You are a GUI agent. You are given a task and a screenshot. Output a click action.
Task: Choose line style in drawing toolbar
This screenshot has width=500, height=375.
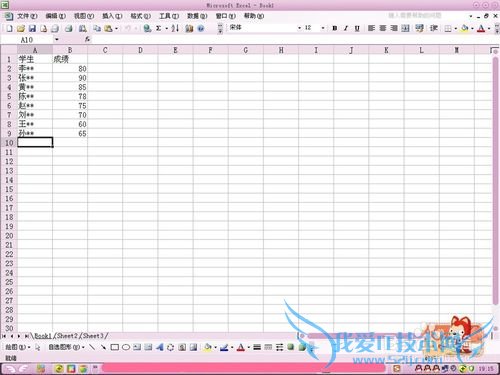[257, 347]
